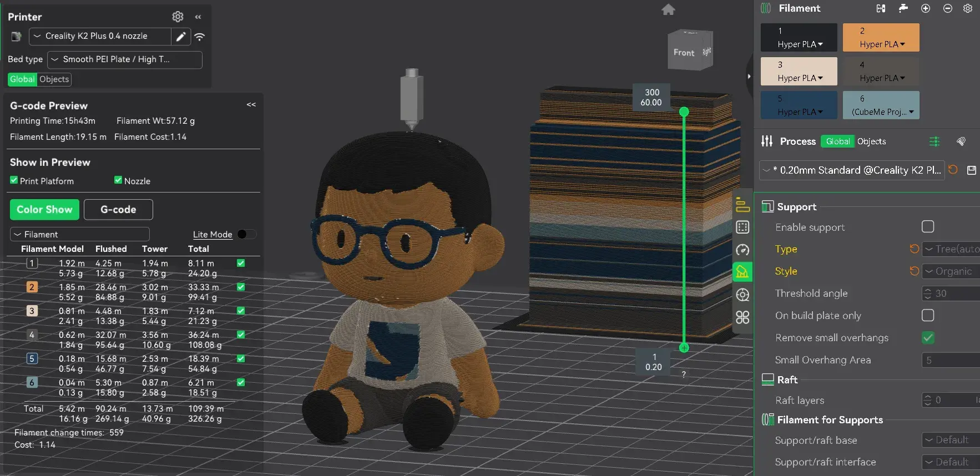Screen dimensions: 980x476
Task: Collapse the Printer panel
Action: 198,17
